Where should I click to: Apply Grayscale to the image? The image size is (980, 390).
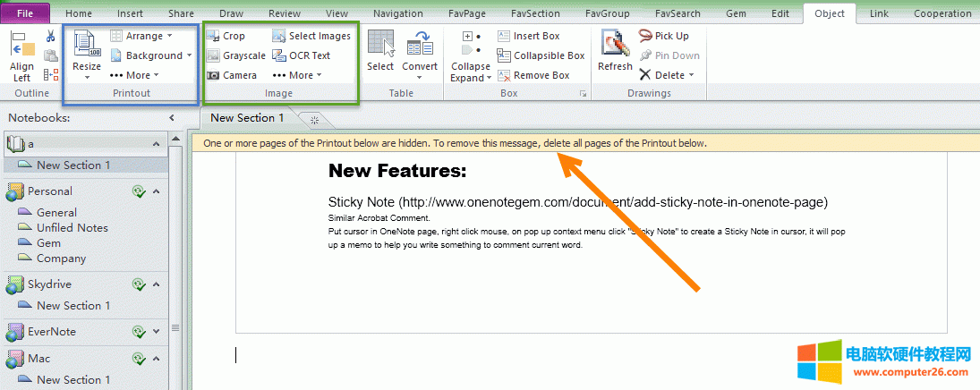tap(236, 55)
